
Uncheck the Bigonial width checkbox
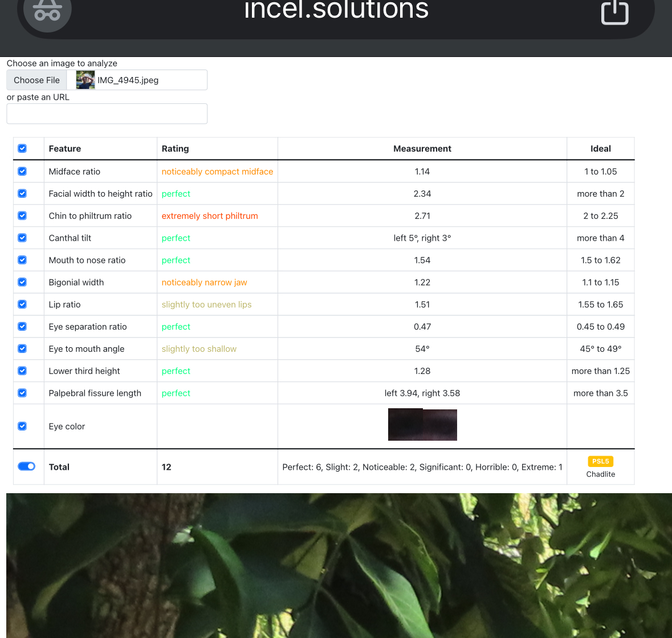pos(22,283)
